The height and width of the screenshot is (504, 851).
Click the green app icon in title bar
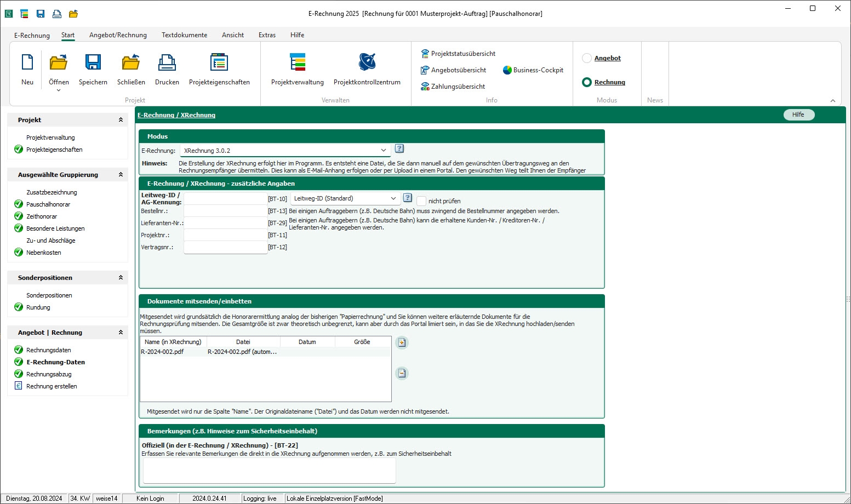tap(8, 14)
